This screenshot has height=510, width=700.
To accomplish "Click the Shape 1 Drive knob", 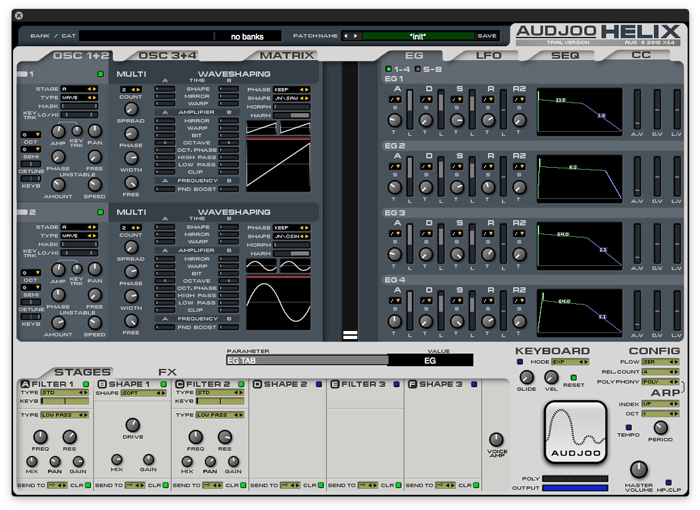I will tap(132, 424).
